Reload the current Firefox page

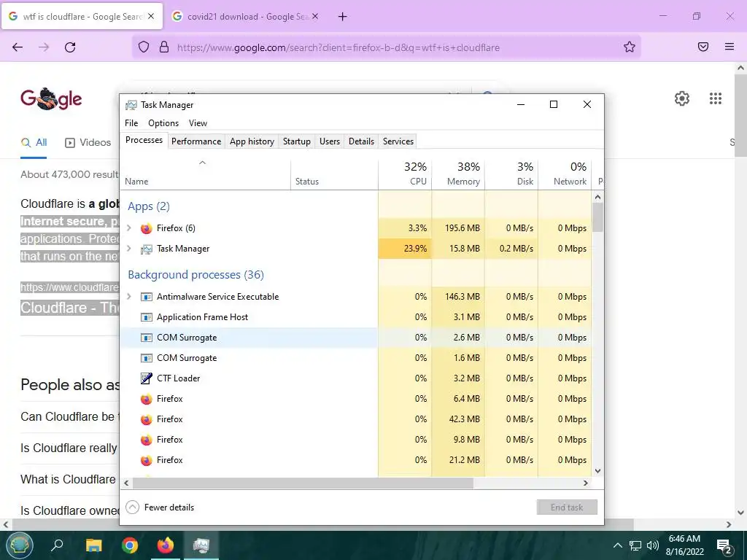(70, 47)
